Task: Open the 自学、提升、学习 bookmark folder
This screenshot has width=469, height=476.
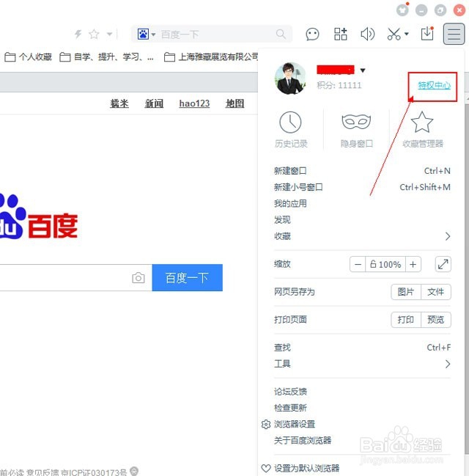Action: [106, 56]
